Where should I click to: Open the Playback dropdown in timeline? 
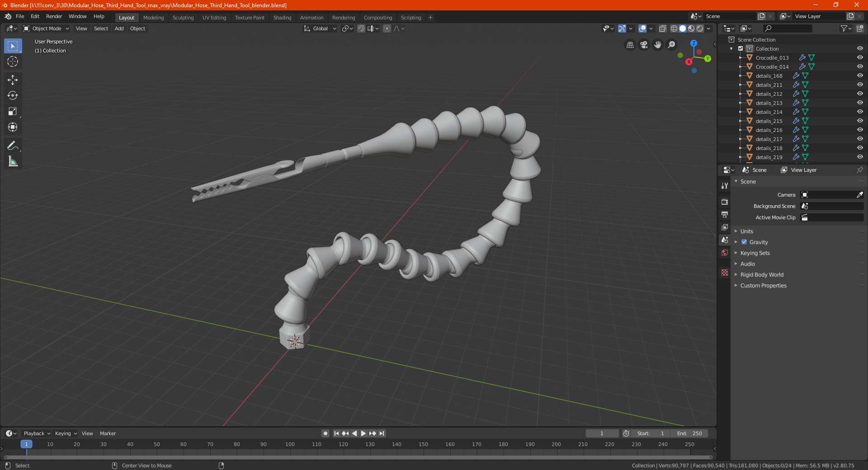point(37,433)
